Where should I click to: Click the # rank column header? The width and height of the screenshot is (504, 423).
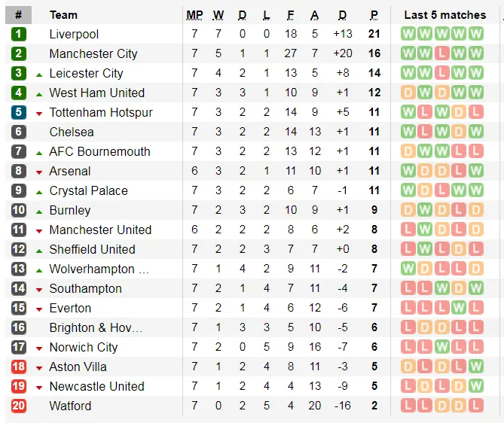tap(19, 15)
